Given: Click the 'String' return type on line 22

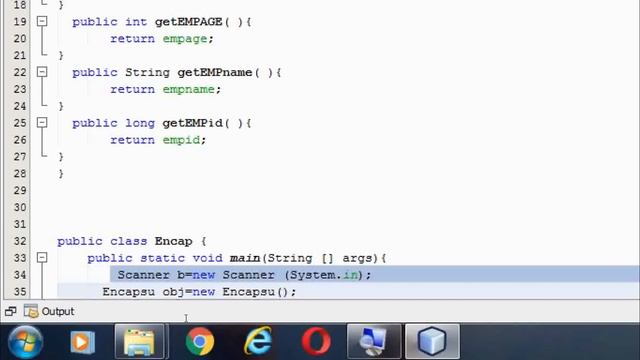Looking at the screenshot, I should point(147,73).
